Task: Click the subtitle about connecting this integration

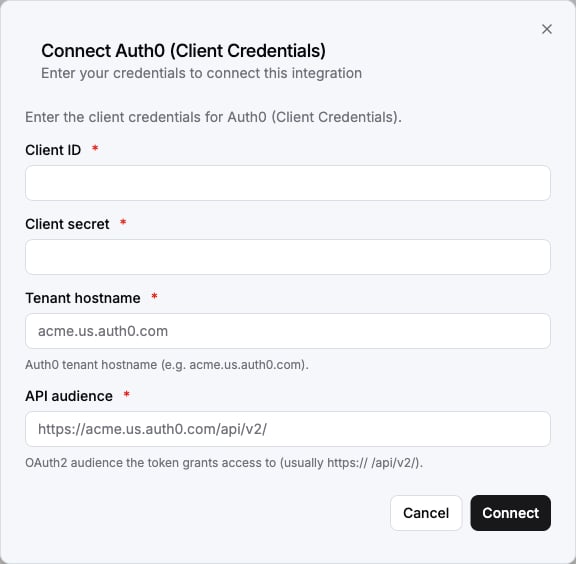Action: [201, 73]
